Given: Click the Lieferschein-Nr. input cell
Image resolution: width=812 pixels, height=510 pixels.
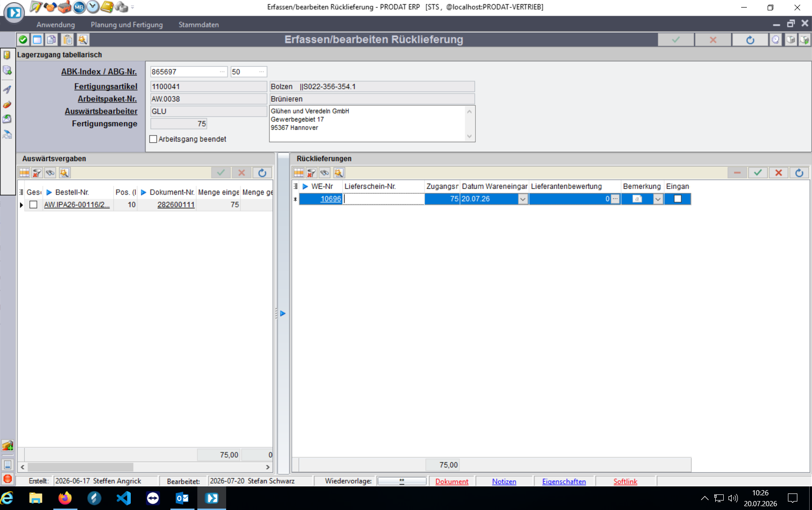Looking at the screenshot, I should 383,199.
